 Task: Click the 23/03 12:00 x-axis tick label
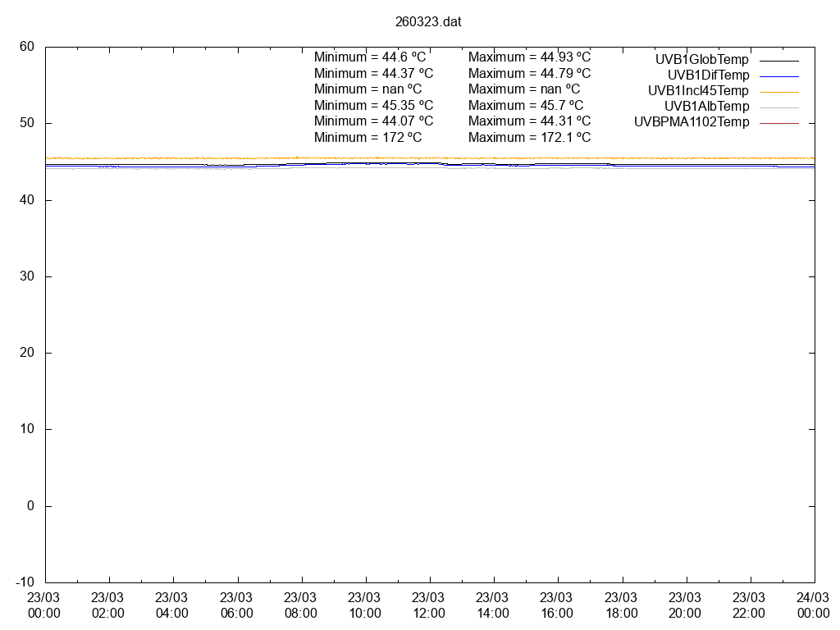429,605
